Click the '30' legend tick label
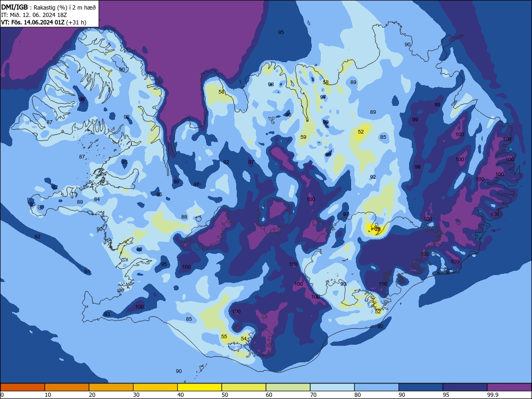 (136, 395)
